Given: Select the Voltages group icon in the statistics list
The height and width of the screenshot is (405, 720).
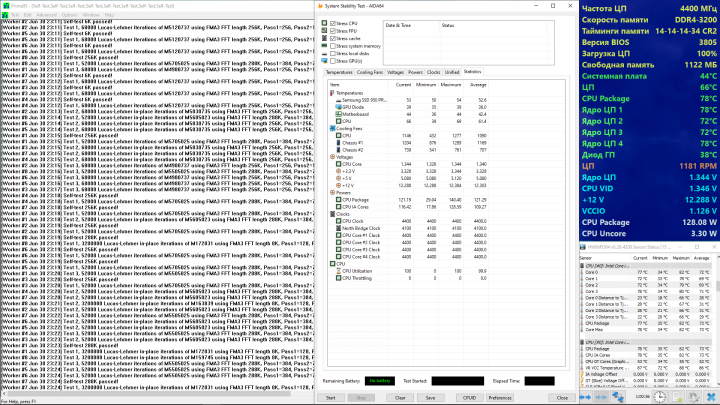Looking at the screenshot, I should [332, 157].
